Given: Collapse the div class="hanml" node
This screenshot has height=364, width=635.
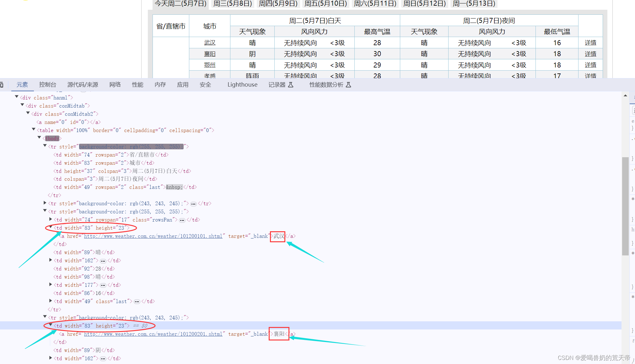Looking at the screenshot, I should point(17,97).
